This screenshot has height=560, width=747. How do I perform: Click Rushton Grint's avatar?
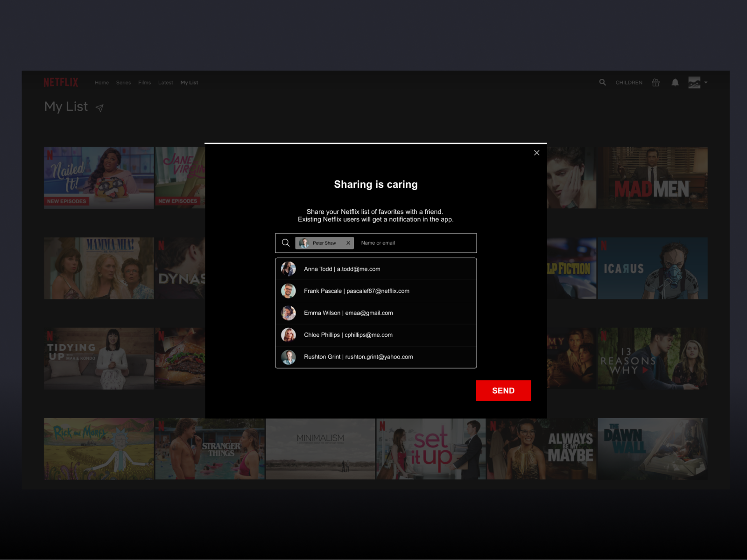pyautogui.click(x=289, y=357)
